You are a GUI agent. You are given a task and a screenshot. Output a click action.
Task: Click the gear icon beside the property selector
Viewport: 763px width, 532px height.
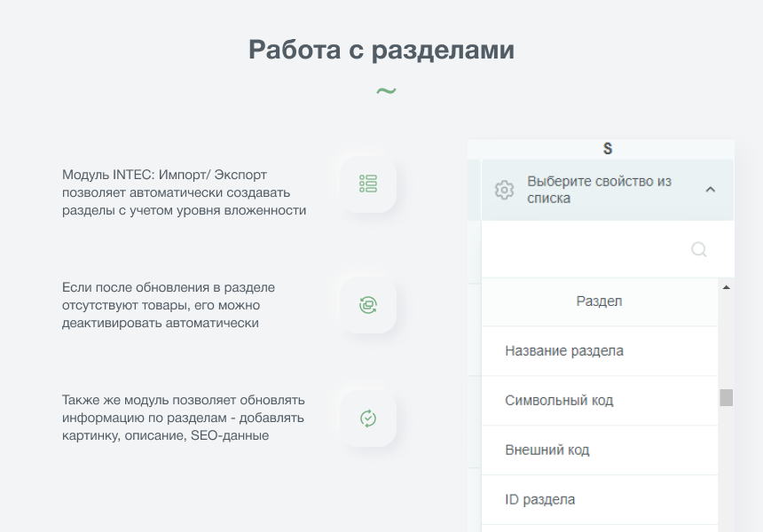point(503,187)
